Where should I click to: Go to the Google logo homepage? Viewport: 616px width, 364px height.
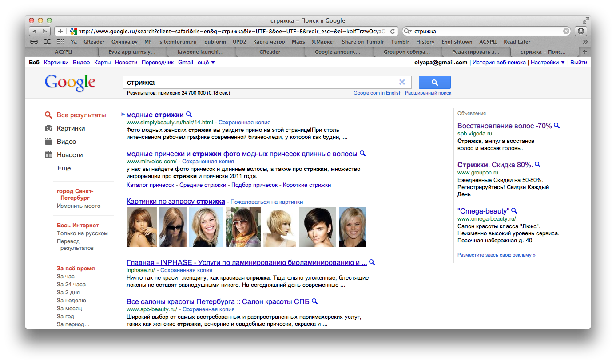70,83
